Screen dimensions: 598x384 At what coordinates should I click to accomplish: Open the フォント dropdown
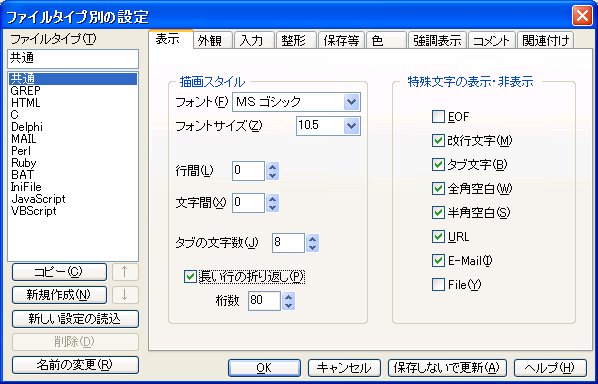pos(351,102)
